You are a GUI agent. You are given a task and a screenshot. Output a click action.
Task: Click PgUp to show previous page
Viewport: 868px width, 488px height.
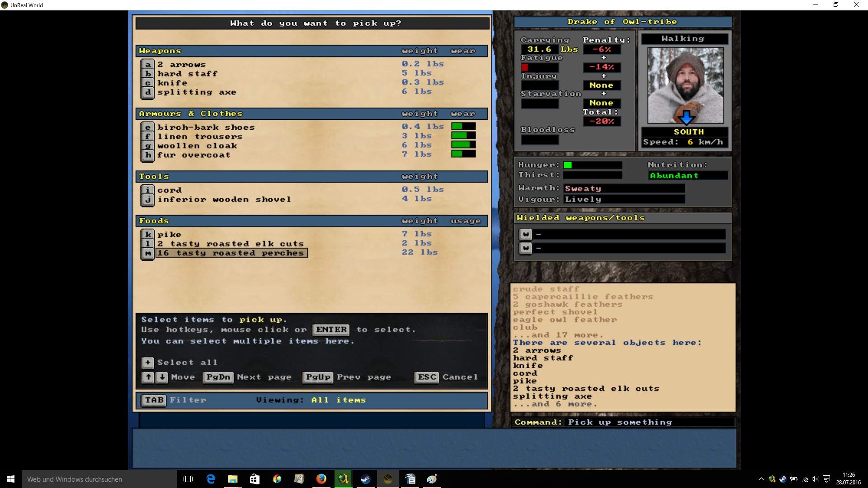click(318, 377)
